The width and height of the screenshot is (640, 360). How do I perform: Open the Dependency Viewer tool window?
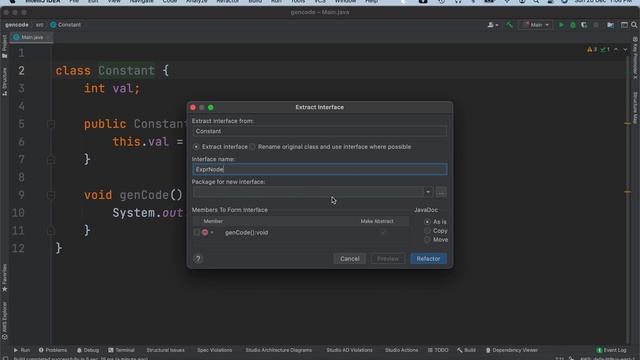[511, 350]
